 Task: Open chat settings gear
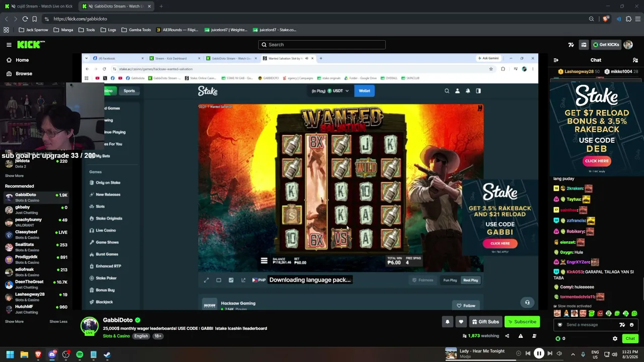(615, 338)
